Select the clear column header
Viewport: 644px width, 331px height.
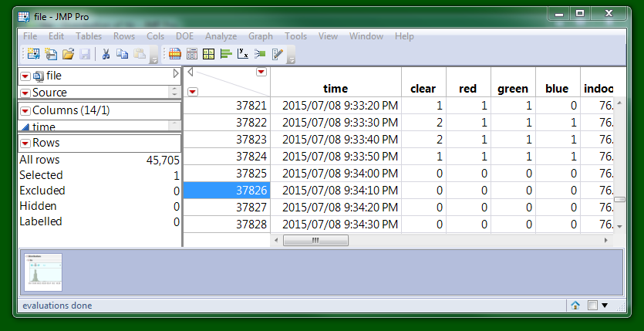423,82
